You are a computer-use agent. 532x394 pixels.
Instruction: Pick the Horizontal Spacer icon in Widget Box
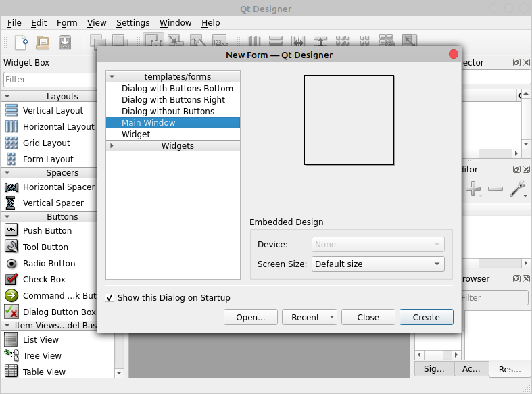coord(11,187)
